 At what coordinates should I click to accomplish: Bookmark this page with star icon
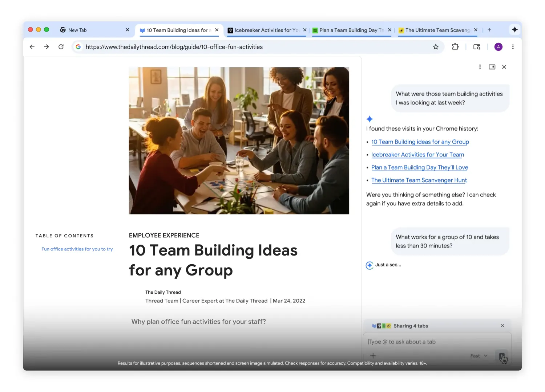point(436,47)
